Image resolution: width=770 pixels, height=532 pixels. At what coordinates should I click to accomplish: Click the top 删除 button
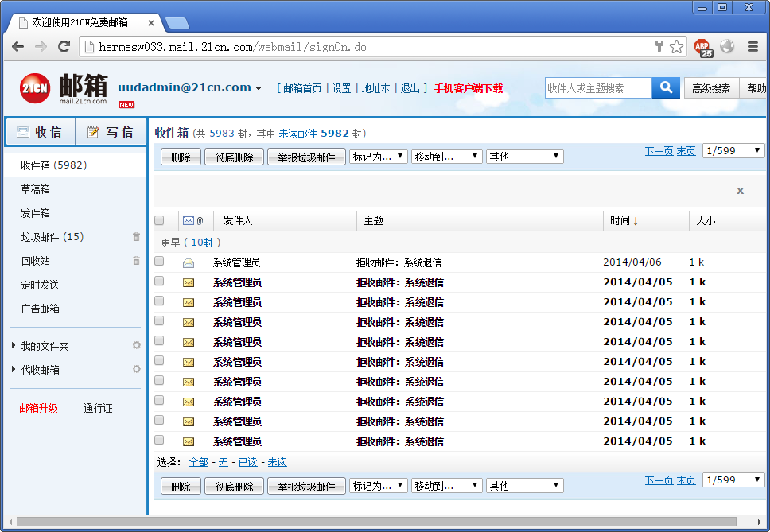[181, 157]
